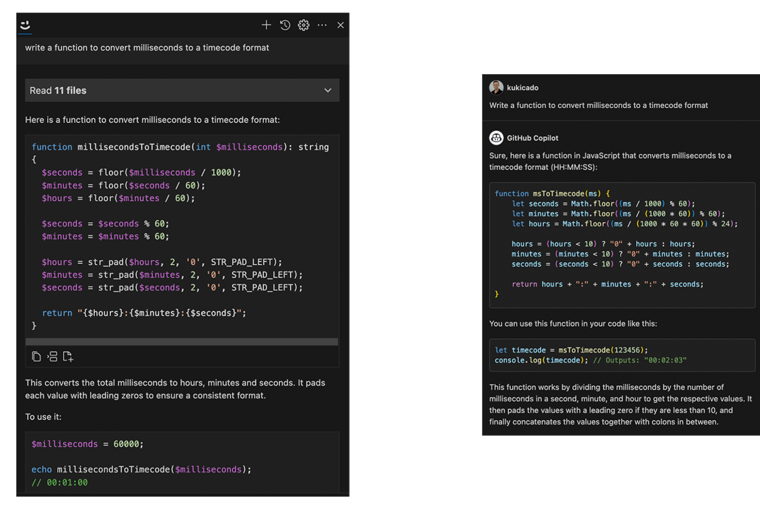Click the GitHub Copilot smiley logo
The width and height of the screenshot is (760, 532).
pos(25,26)
